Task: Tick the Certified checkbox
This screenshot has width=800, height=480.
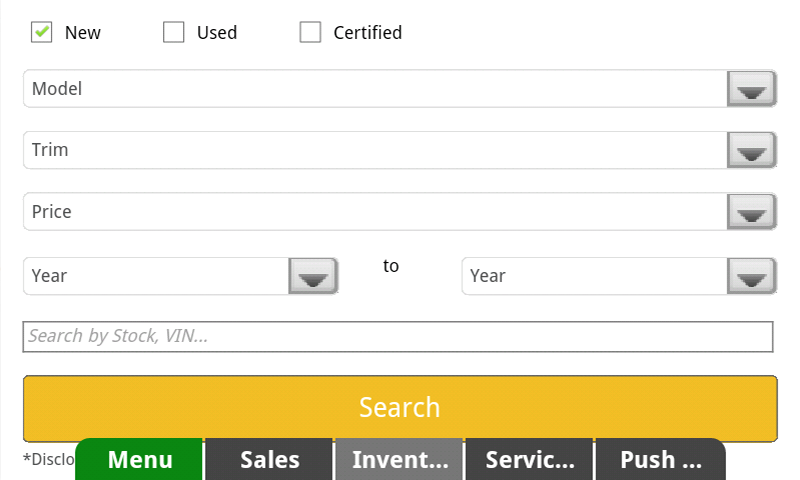Action: click(x=311, y=32)
